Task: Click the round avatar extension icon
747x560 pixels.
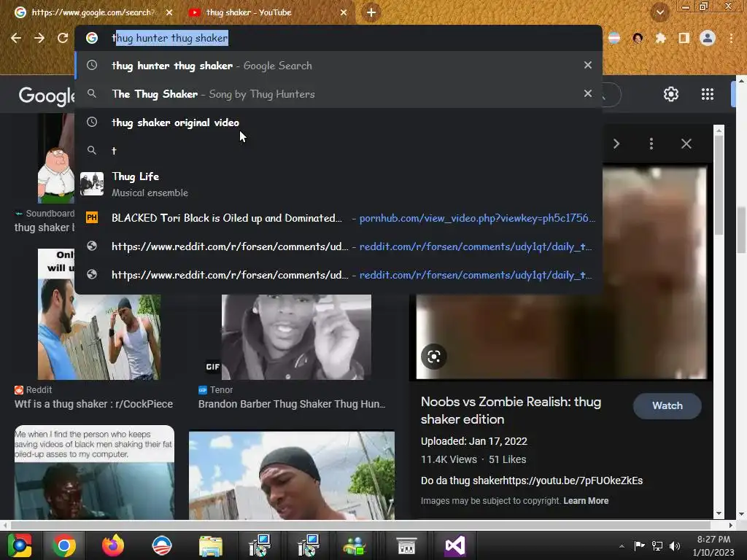Action: click(638, 38)
